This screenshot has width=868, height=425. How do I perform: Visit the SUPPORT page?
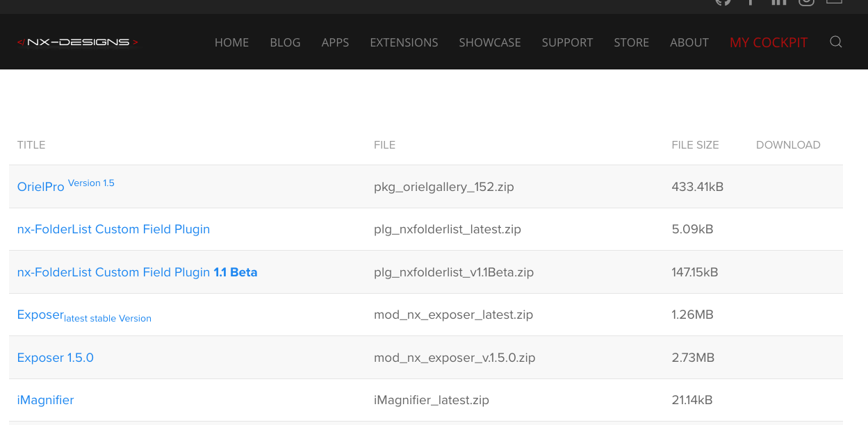click(567, 42)
